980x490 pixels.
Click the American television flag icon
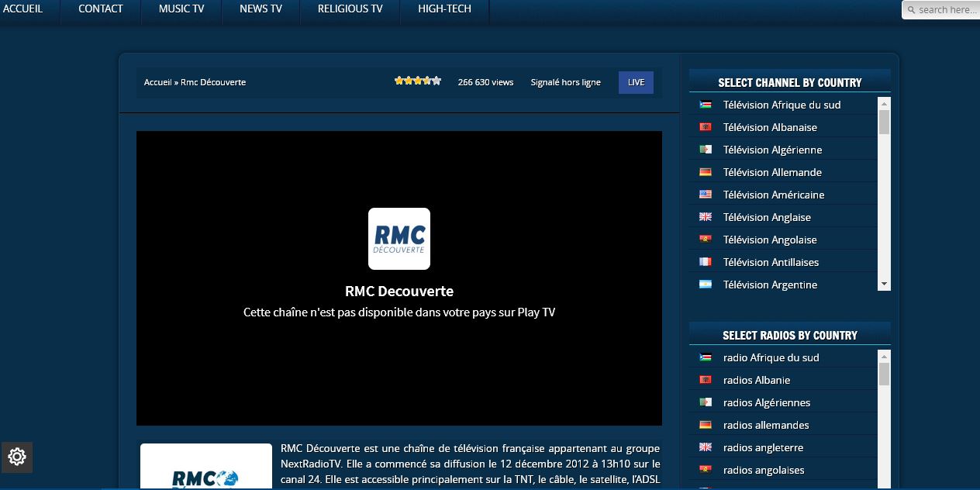pyautogui.click(x=706, y=195)
